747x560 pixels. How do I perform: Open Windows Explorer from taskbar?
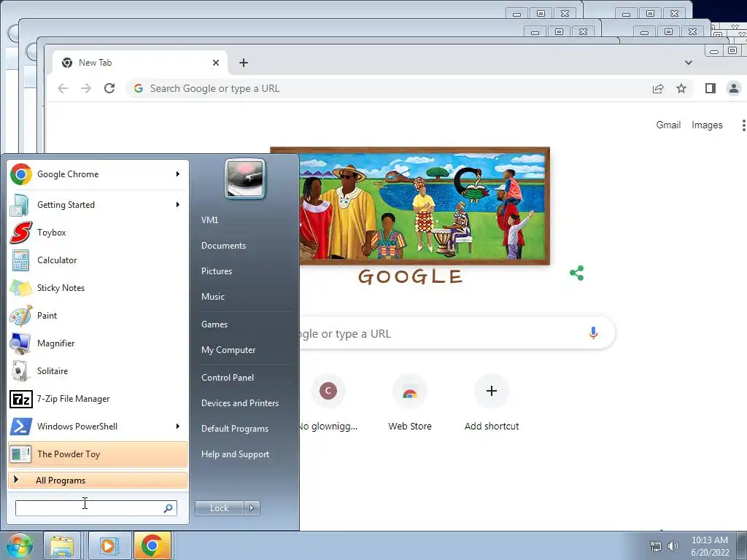click(63, 545)
